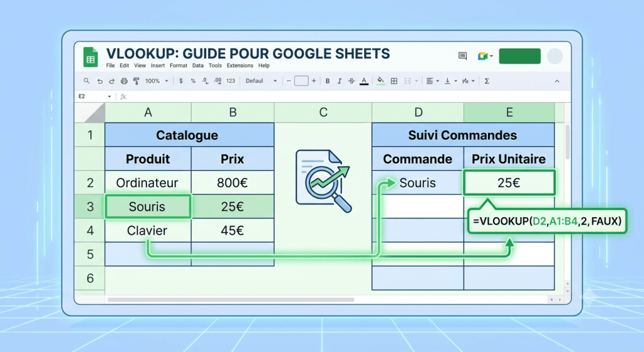Click the Text rotation icon
The width and height of the screenshot is (644, 352).
pyautogui.click(x=465, y=81)
